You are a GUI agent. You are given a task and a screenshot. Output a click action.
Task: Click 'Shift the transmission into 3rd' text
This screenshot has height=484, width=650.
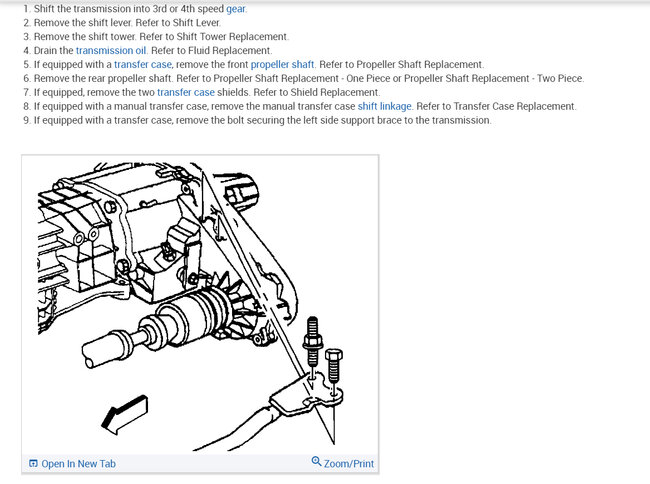click(100, 9)
